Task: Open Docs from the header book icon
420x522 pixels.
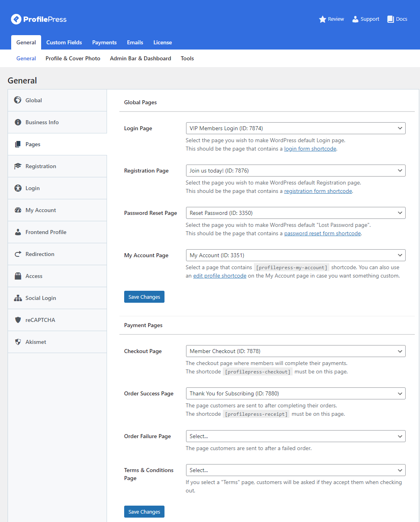Action: coord(390,19)
